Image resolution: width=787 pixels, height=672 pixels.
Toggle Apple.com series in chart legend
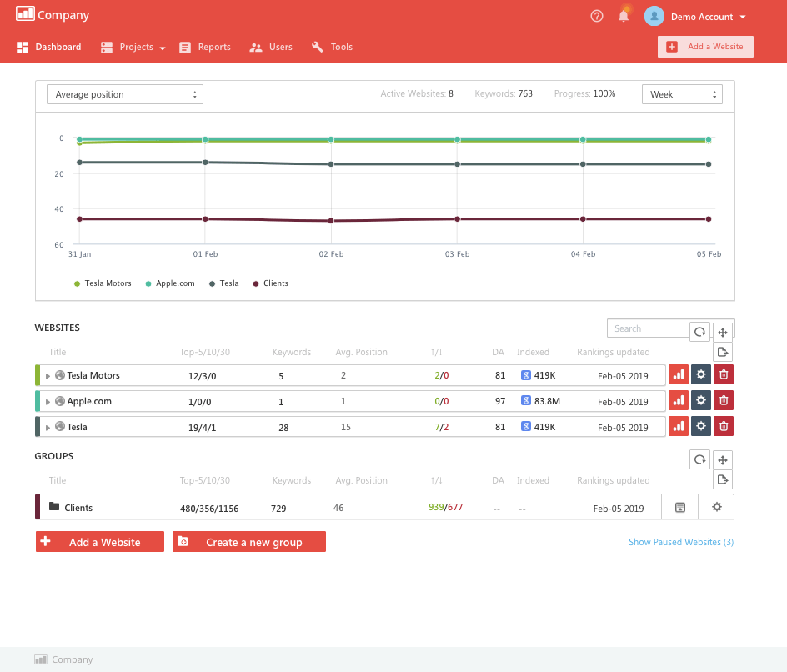coord(170,283)
